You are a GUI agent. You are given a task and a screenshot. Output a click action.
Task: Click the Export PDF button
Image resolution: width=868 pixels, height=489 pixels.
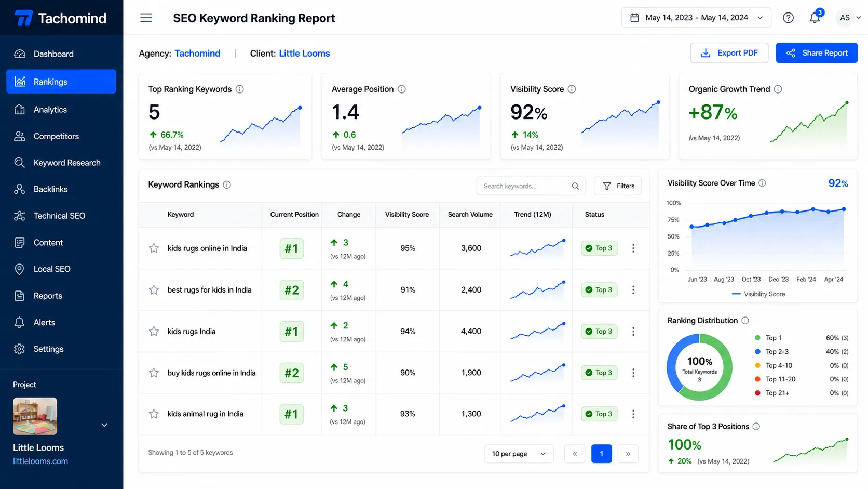(729, 53)
